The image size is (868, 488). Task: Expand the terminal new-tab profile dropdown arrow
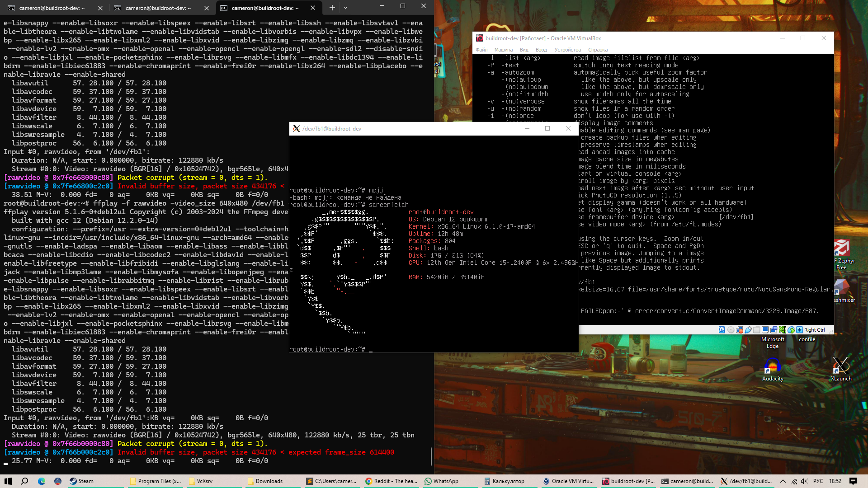pyautogui.click(x=345, y=8)
